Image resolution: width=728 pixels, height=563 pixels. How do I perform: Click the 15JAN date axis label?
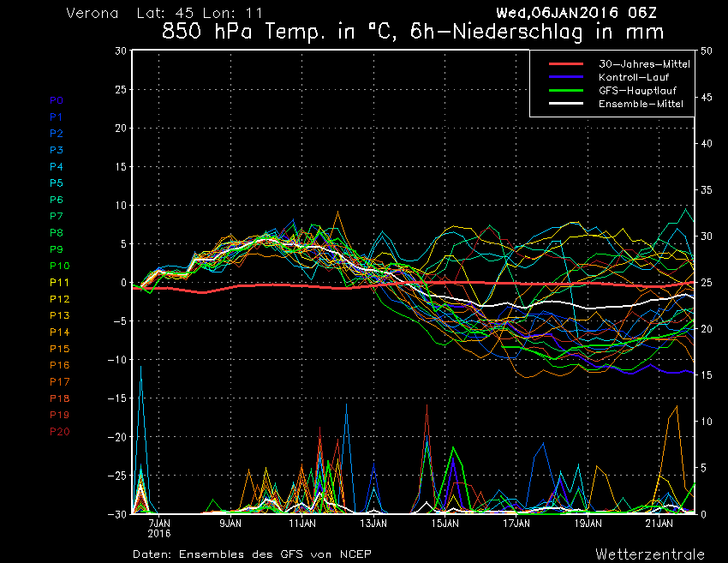click(x=445, y=521)
